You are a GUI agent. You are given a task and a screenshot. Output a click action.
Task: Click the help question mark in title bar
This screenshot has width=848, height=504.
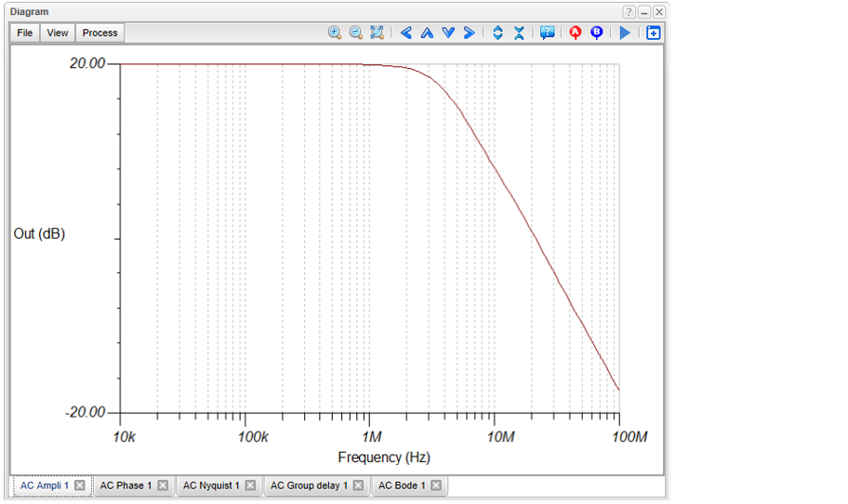tap(629, 12)
